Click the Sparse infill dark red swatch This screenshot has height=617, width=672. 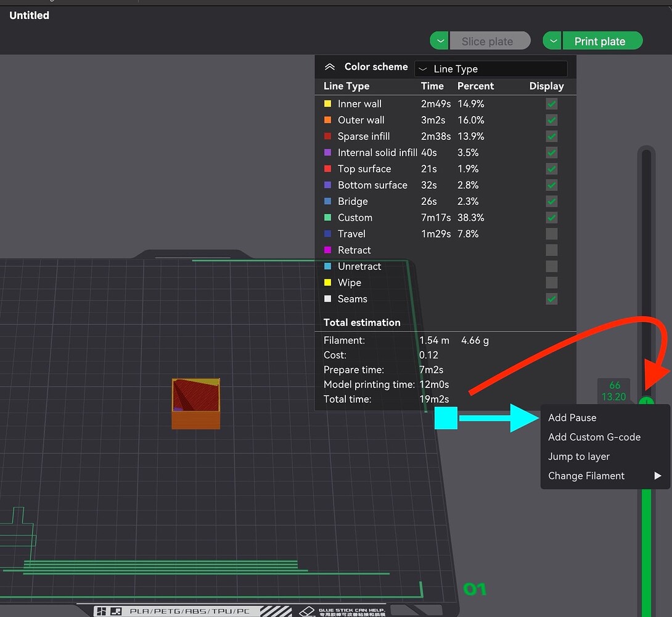(327, 136)
